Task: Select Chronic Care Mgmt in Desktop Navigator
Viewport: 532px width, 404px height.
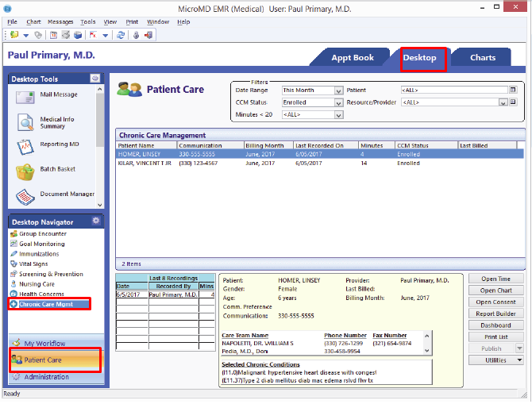Action: [x=49, y=304]
